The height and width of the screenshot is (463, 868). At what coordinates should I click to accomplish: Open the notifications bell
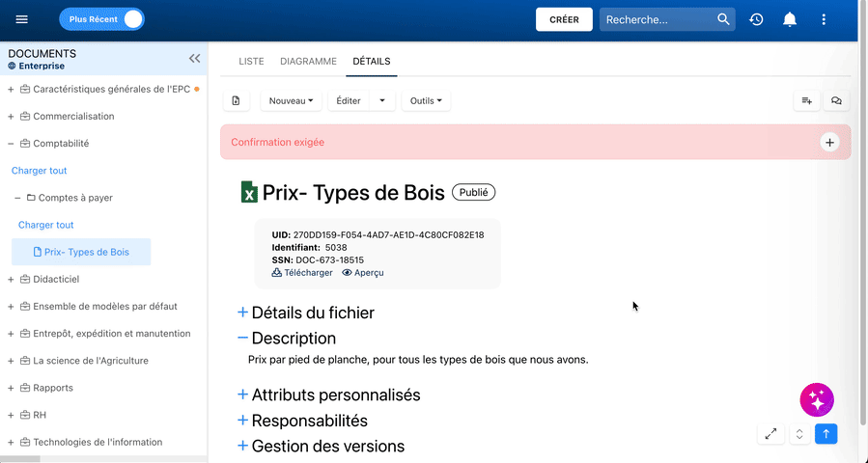790,19
